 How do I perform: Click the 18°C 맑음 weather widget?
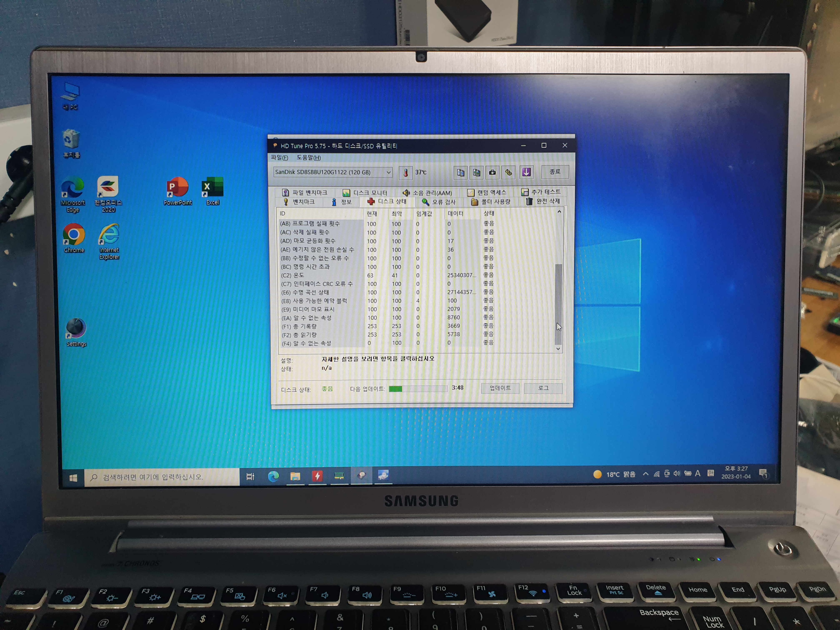click(x=614, y=474)
